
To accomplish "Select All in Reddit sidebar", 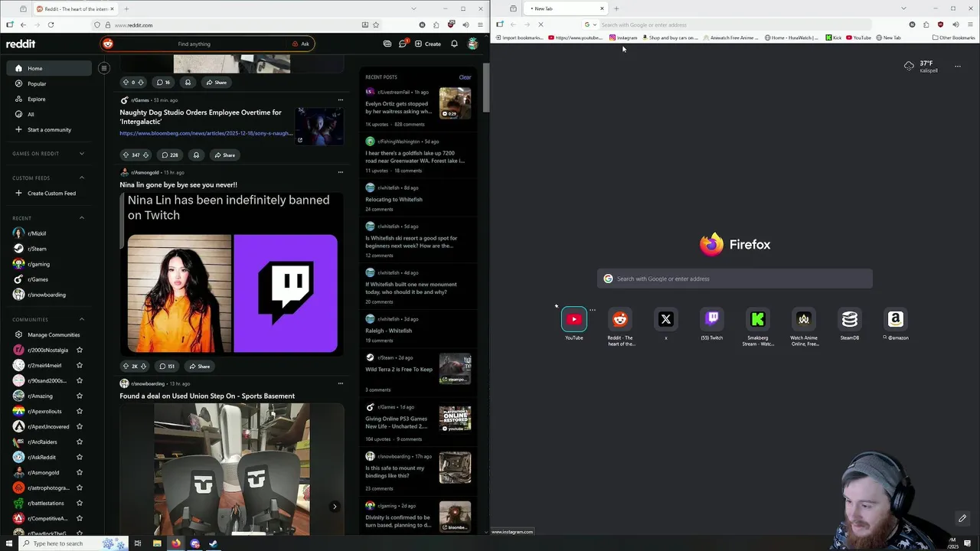I will tap(48, 114).
